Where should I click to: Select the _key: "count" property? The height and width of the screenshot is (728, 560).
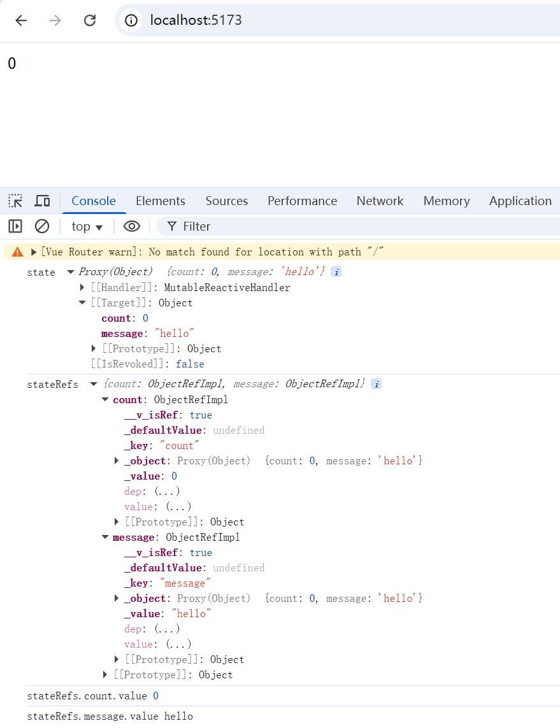coord(162,446)
